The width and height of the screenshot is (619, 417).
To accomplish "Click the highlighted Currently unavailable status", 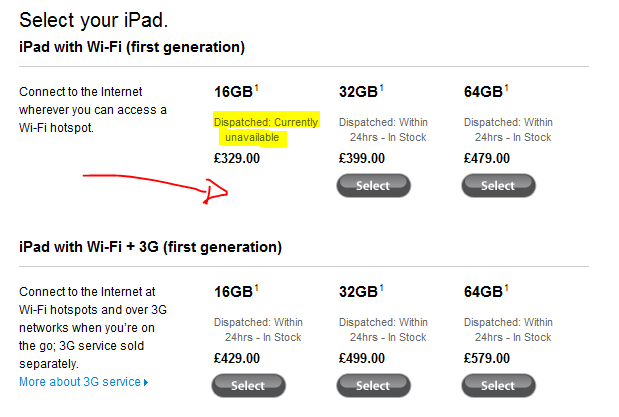I will click(266, 130).
